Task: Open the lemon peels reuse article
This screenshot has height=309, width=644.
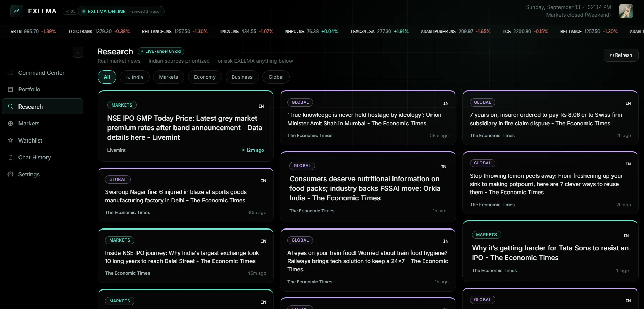Action: pos(550,183)
